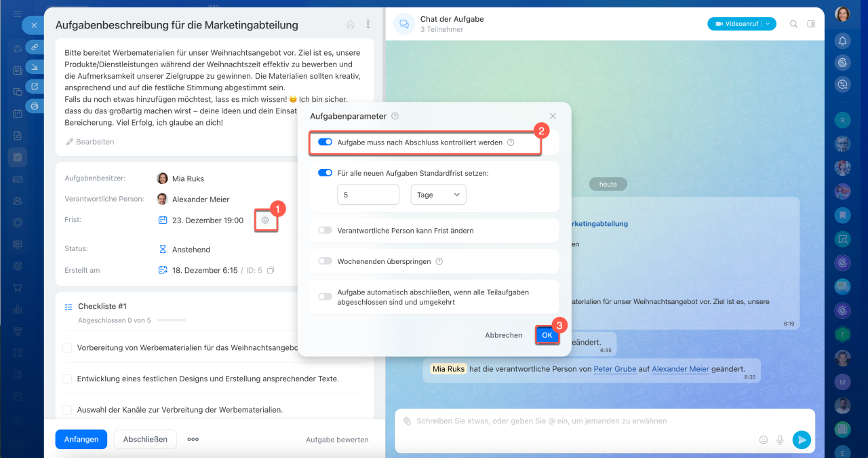Screen dimensions: 868x458
Task: Toggle Wochenenden überspringen
Action: (325, 261)
